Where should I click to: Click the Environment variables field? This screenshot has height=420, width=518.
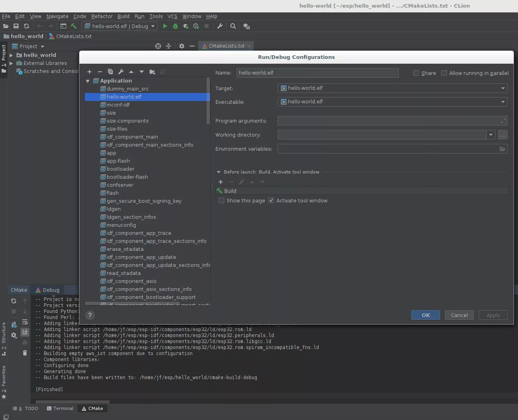click(x=392, y=149)
